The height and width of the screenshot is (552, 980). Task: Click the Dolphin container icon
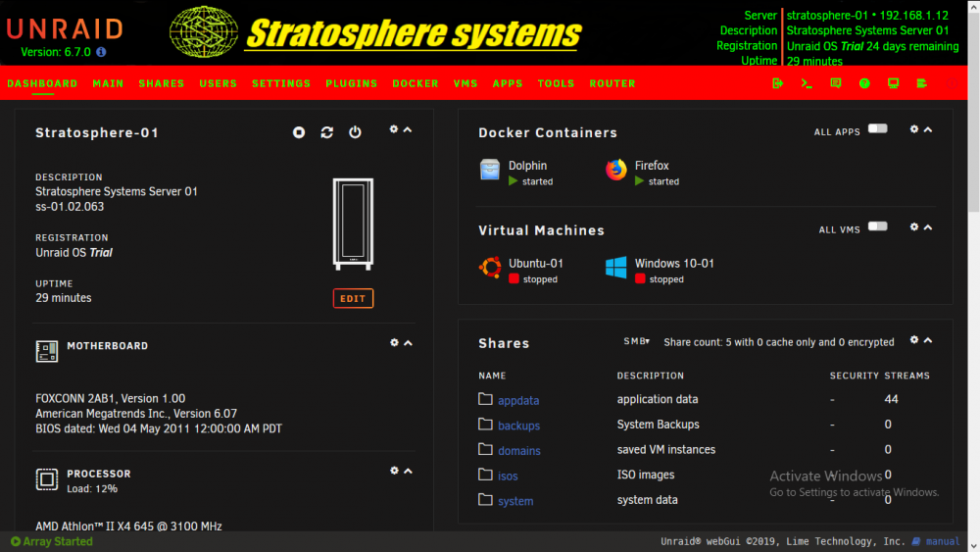490,170
